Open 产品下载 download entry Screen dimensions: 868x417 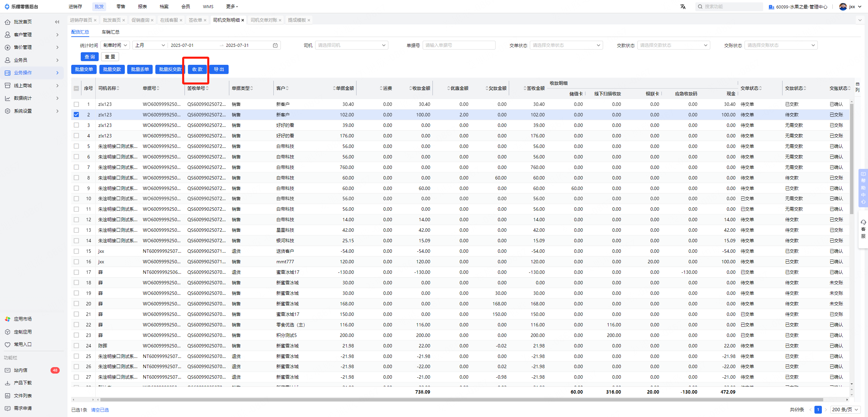[23, 383]
